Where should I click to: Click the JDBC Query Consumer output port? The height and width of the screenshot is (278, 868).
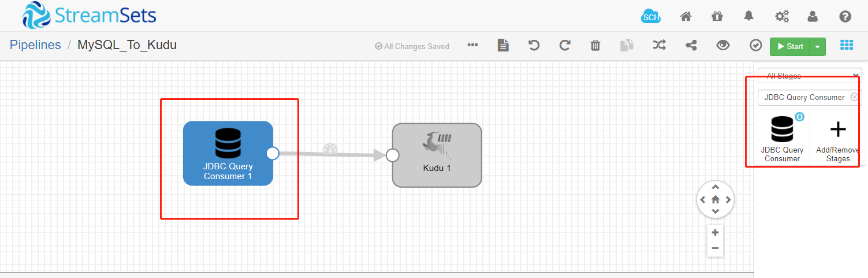click(x=273, y=153)
